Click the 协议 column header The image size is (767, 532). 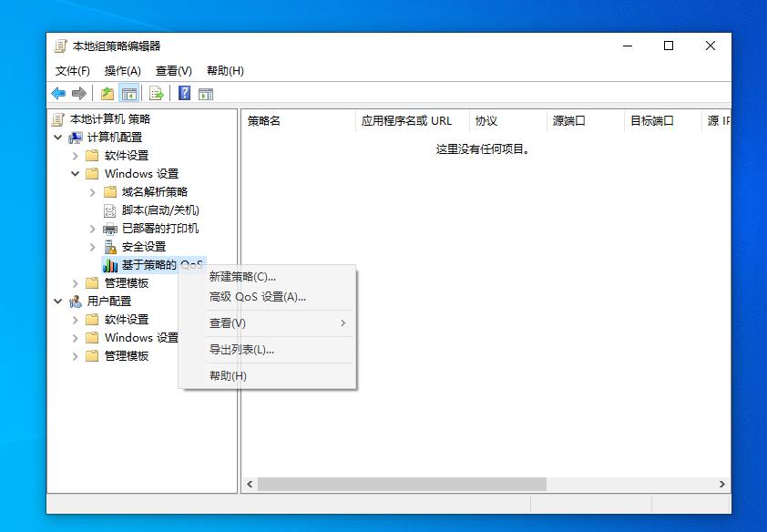pyautogui.click(x=485, y=120)
